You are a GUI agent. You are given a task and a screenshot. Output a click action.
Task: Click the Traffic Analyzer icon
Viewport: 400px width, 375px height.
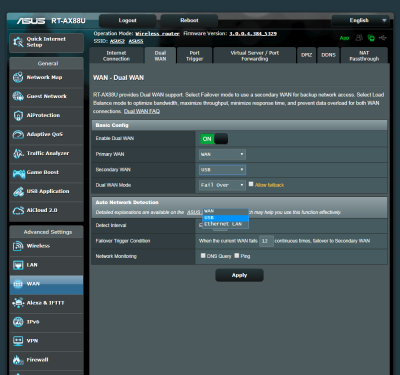(18, 153)
